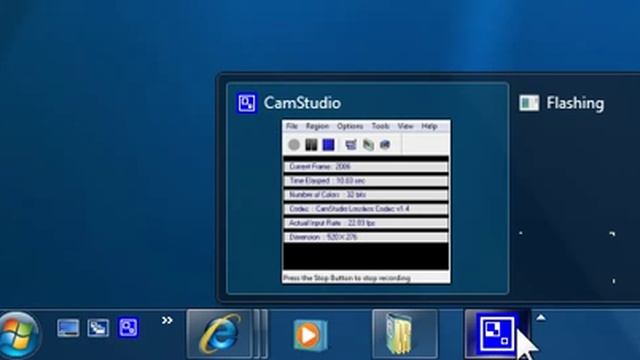Click the Record to SWF icon in CamStudio

tap(385, 144)
